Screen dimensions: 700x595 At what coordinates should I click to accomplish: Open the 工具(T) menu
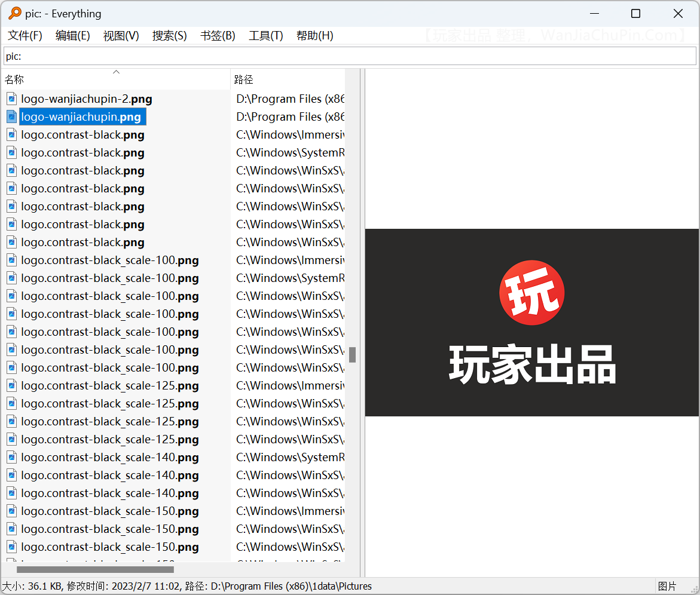tap(266, 36)
